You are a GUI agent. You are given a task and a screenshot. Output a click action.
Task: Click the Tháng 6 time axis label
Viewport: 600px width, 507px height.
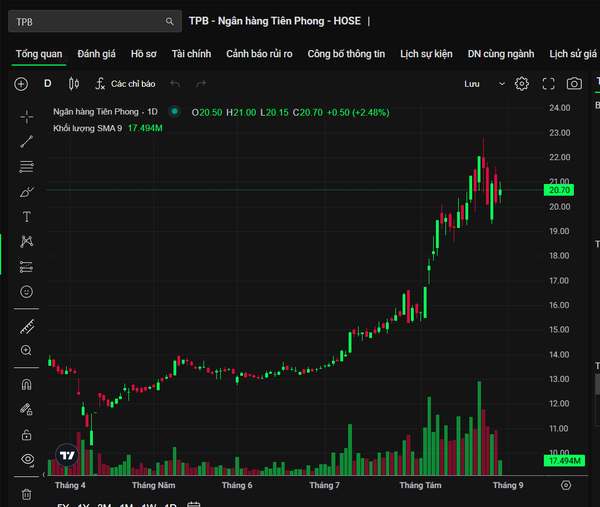[x=237, y=485]
